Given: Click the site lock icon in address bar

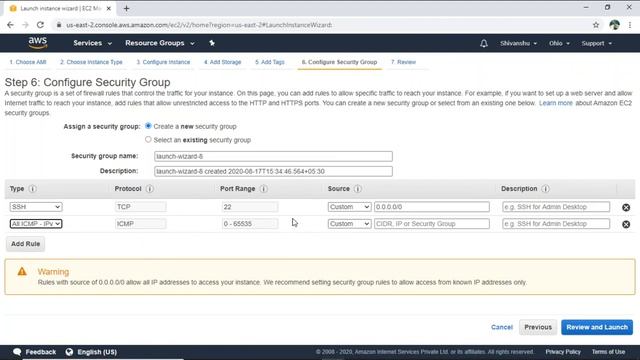Looking at the screenshot, I should click(59, 25).
